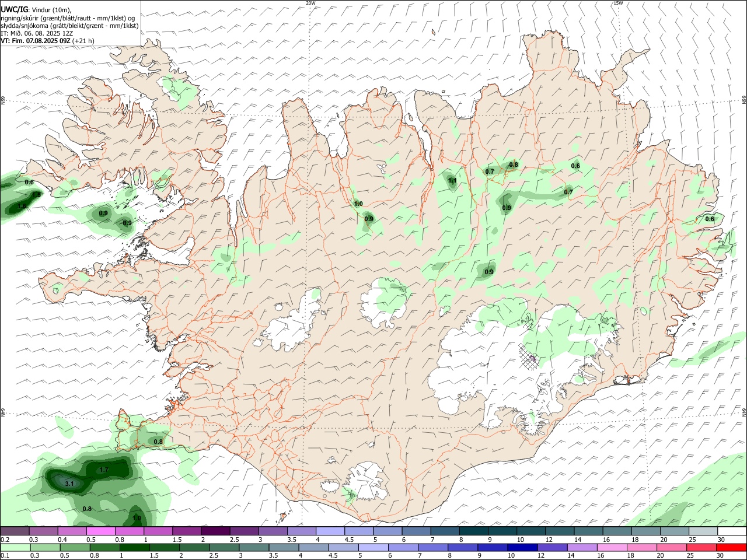Click the 0.7 value beside the northern 0.8
Screen dimensions: 747x560
pos(490,171)
